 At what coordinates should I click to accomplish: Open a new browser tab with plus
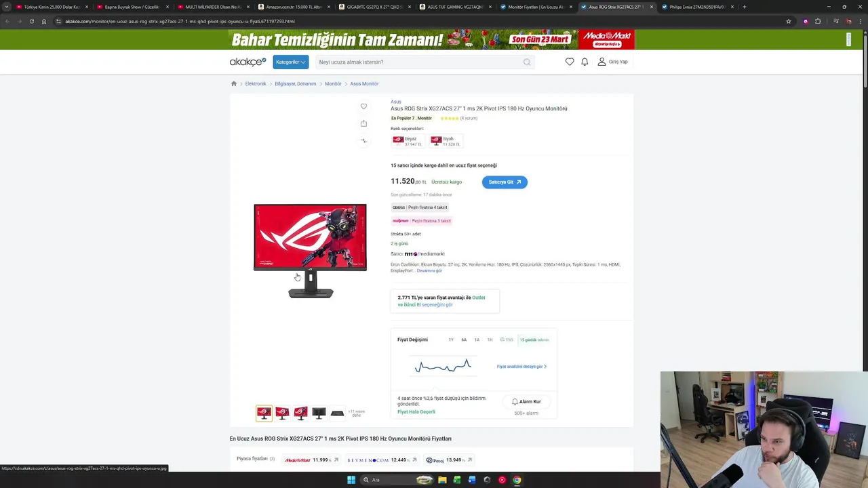(x=745, y=7)
